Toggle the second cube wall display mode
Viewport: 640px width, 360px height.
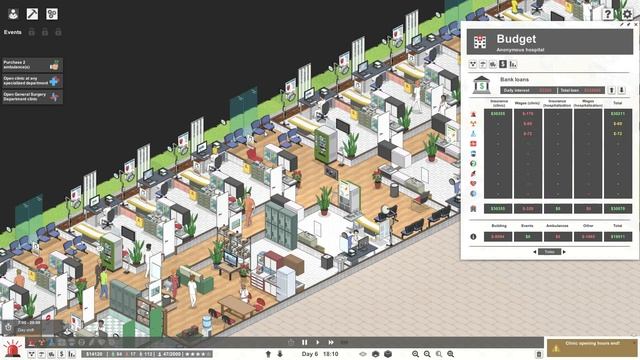click(388, 354)
